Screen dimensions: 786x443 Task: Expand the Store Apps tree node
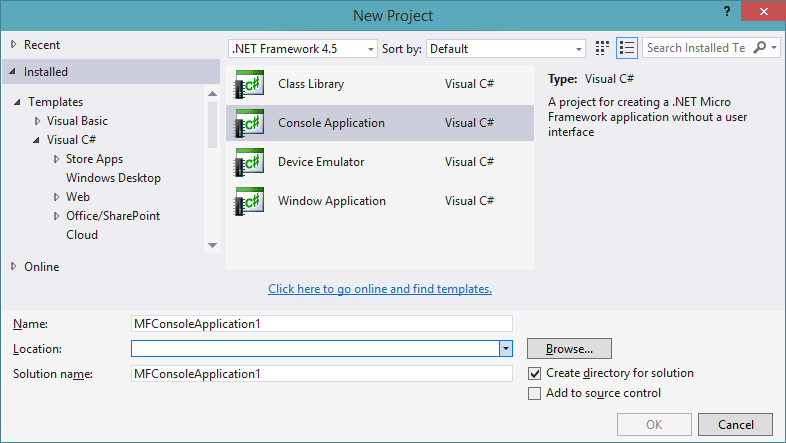click(57, 159)
